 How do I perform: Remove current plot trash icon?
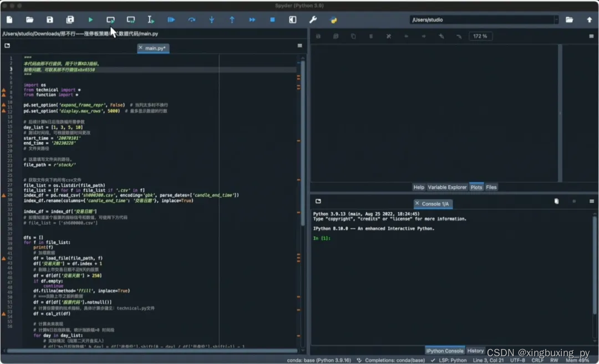pos(371,36)
